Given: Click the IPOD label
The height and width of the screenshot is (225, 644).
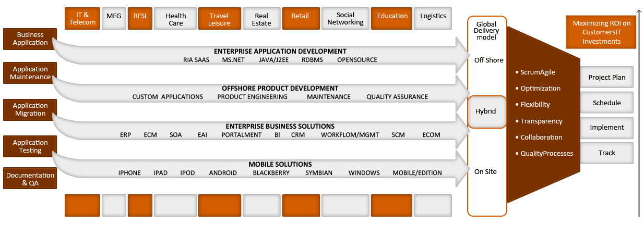Looking at the screenshot, I should [x=187, y=173].
